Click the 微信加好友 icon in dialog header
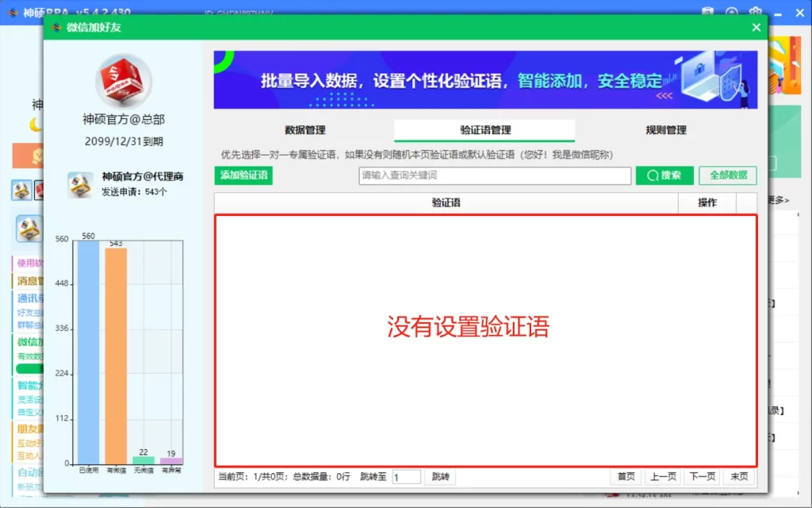 click(56, 26)
